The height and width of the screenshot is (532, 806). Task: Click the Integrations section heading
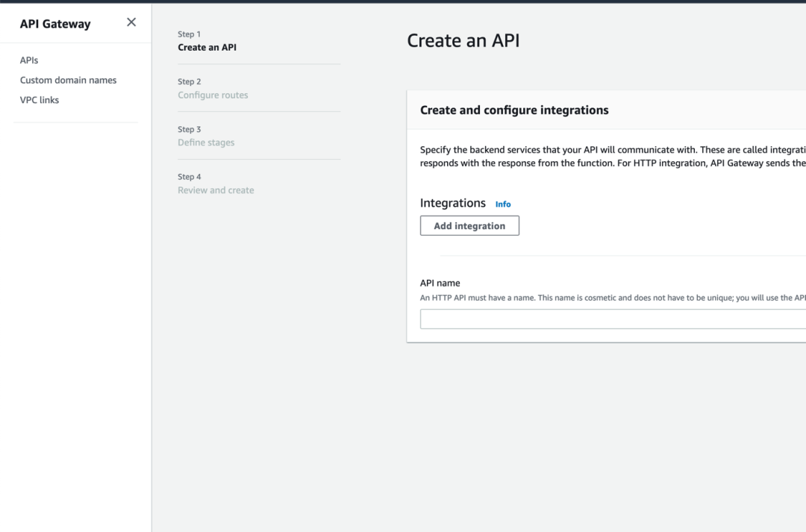click(452, 203)
